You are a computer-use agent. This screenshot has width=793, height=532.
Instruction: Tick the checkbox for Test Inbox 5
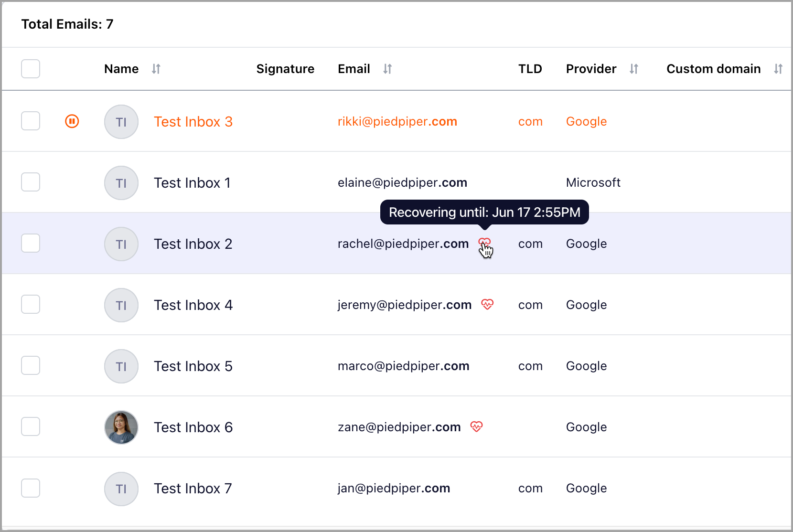(x=31, y=365)
